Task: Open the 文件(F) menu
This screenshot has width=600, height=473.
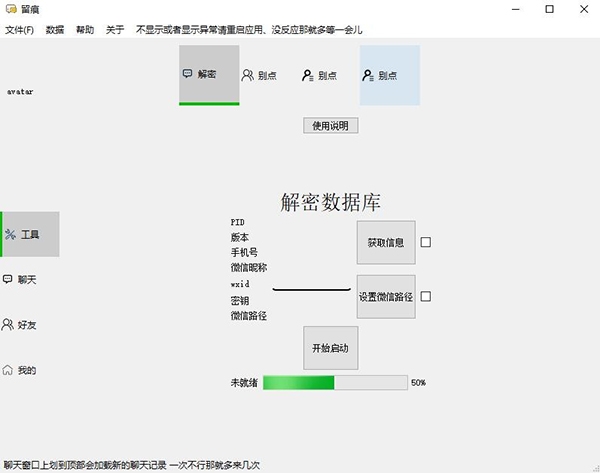Action: (x=20, y=30)
